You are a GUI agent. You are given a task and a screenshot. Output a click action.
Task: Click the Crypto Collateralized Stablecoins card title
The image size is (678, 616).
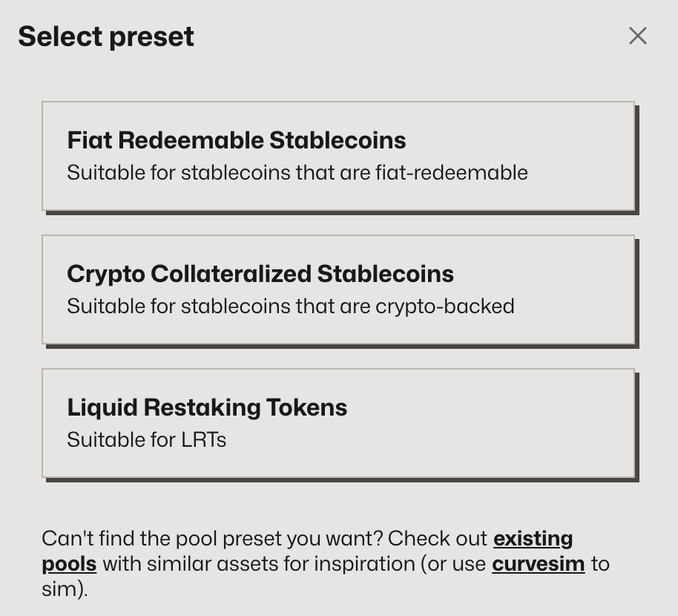tap(260, 273)
